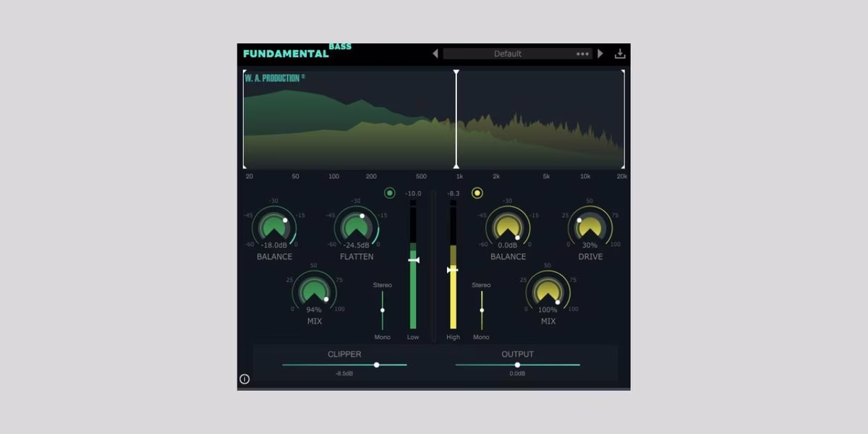Open preset options via the ellipsis icon

[583, 53]
